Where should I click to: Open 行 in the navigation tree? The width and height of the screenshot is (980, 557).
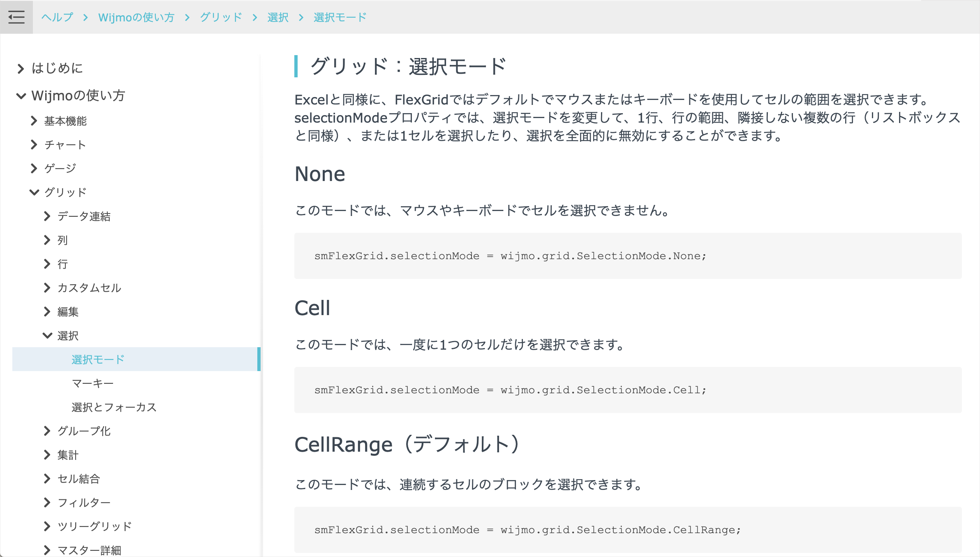[x=62, y=264]
